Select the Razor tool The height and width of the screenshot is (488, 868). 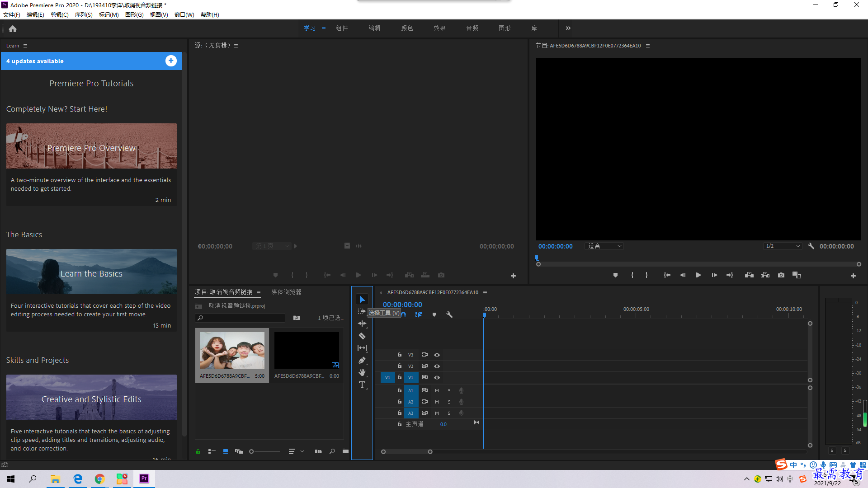tap(362, 336)
